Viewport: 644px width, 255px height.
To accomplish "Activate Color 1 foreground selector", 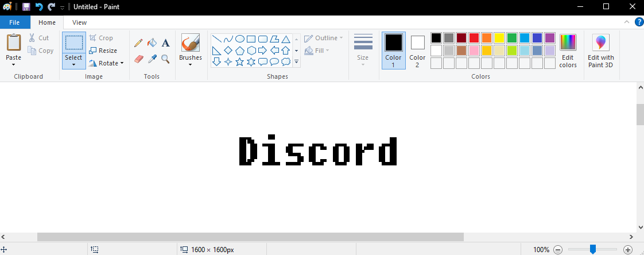I will [393, 50].
